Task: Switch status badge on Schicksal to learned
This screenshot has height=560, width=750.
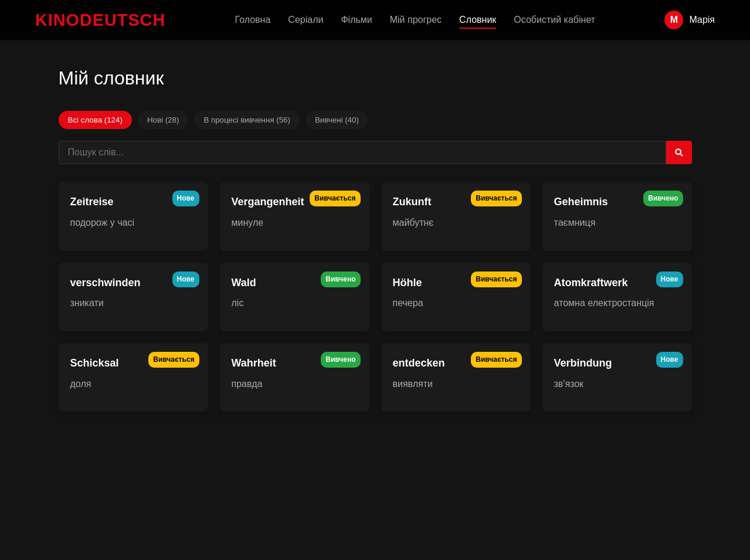Action: (x=174, y=359)
